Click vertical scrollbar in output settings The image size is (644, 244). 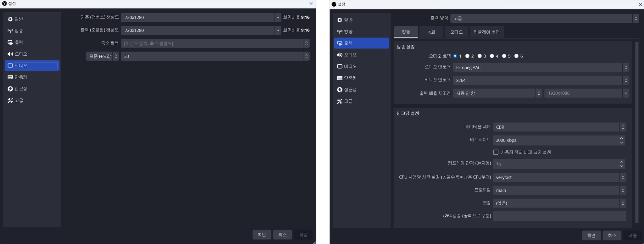click(637, 132)
